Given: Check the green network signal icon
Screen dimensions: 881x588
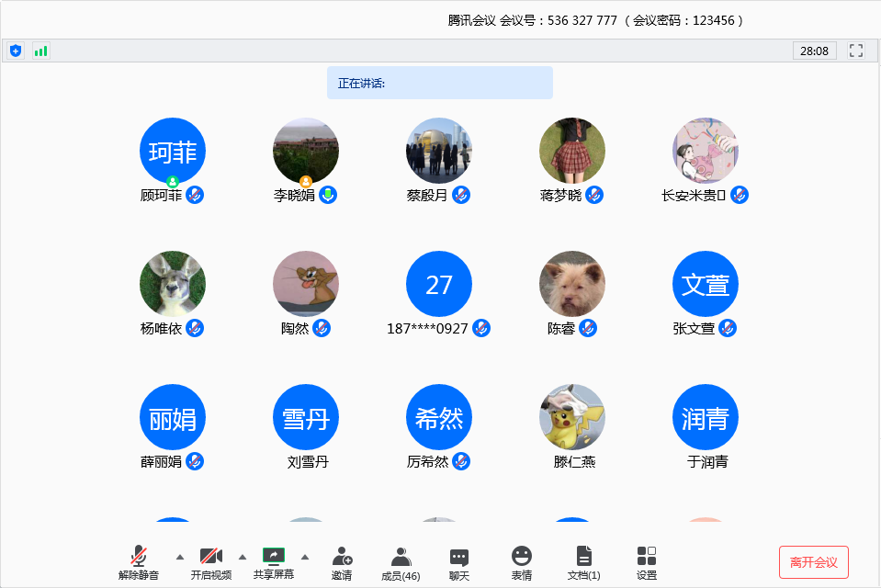Looking at the screenshot, I should 40,51.
